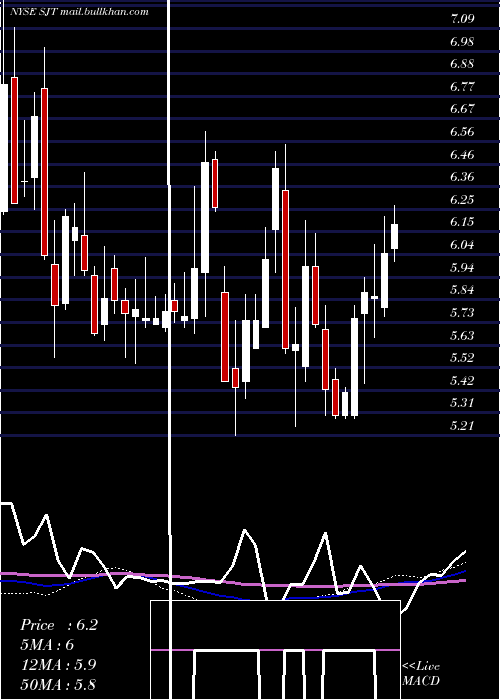Click the 5.21 price axis label
Screen dimensions: 500x700
click(x=462, y=426)
